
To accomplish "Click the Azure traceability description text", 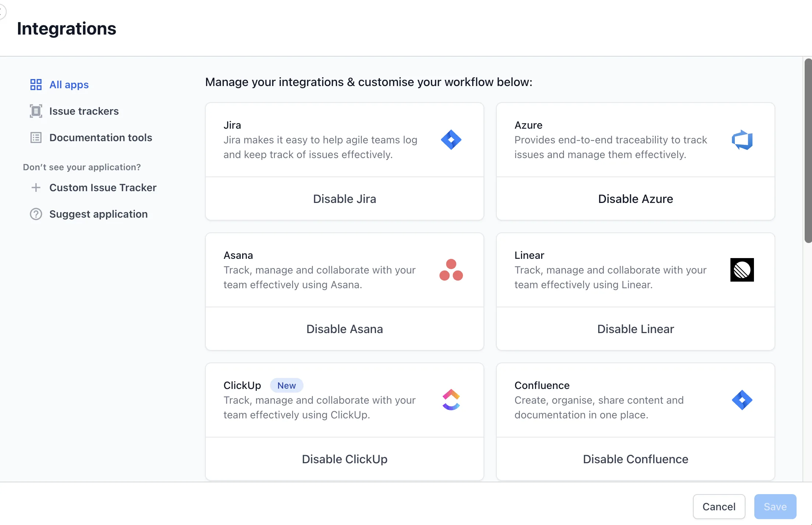I will point(611,147).
